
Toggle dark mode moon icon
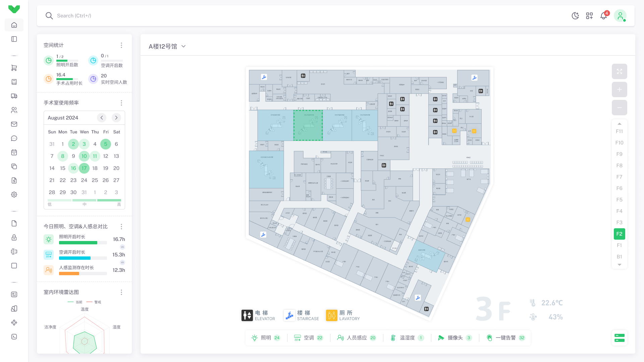tap(575, 16)
